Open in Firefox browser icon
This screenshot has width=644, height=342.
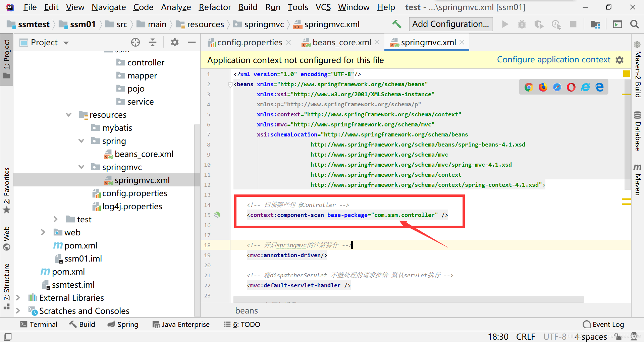[x=543, y=87]
